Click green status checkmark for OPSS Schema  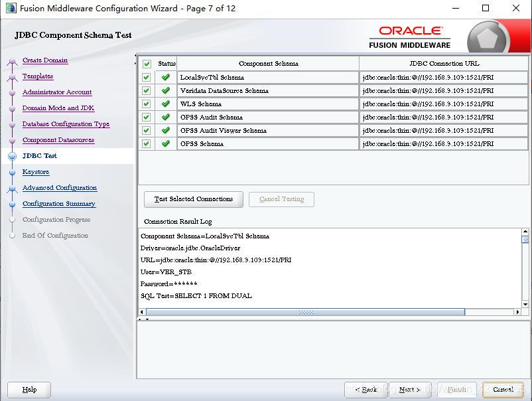[166, 143]
